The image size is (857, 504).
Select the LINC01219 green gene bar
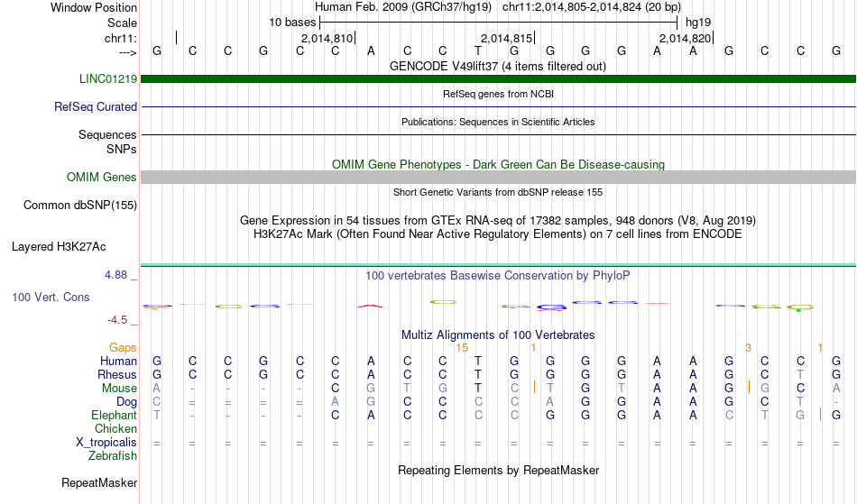[499, 78]
